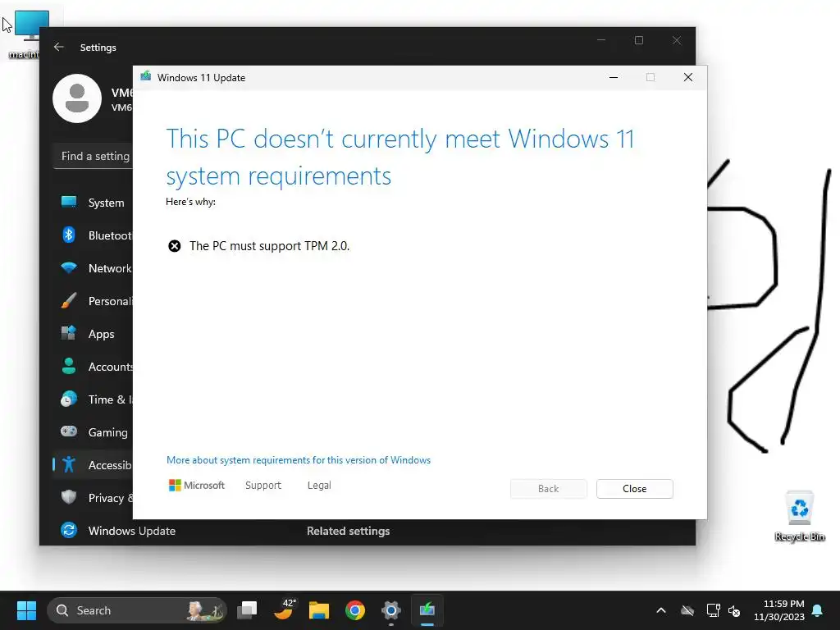Open Privacy settings with the shield icon
This screenshot has width=840, height=630.
94,498
